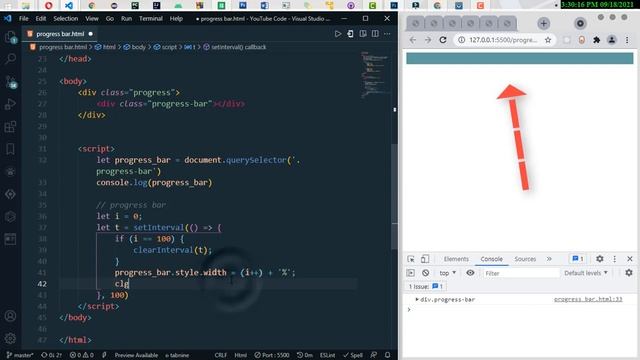Click the teal progress bar on the page
This screenshot has height=360, width=640.
tap(520, 58)
